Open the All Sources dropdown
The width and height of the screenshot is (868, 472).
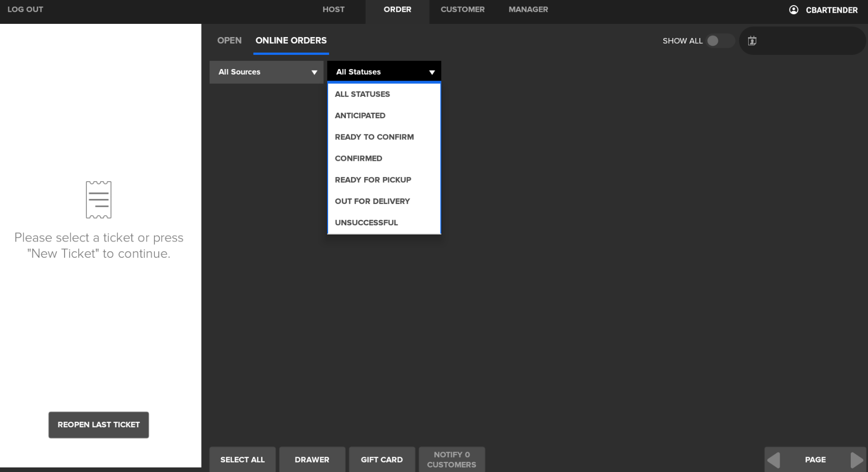click(266, 72)
